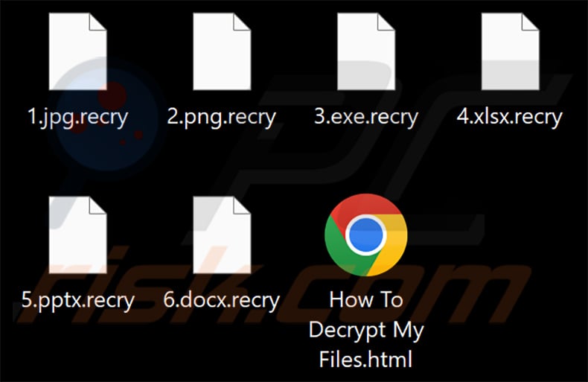Click the folded corner of 5.pptx.recry icon
This screenshot has height=382, width=588.
pyautogui.click(x=98, y=205)
